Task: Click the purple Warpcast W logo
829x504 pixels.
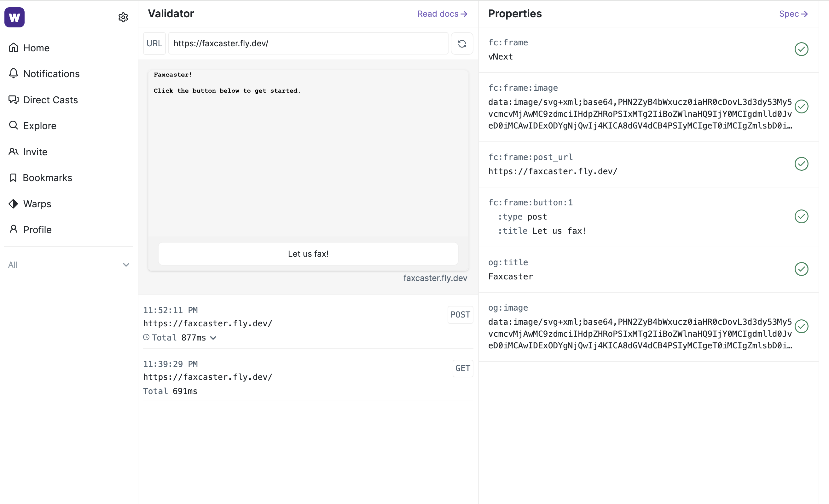Action: (x=14, y=17)
